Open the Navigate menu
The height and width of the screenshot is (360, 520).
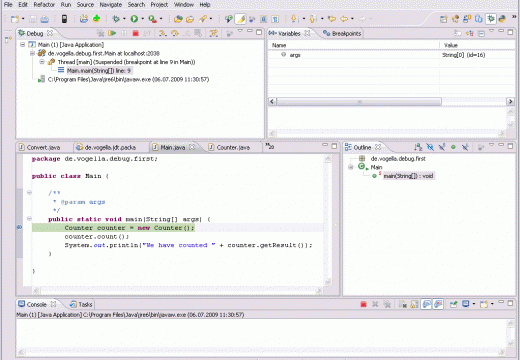click(111, 5)
